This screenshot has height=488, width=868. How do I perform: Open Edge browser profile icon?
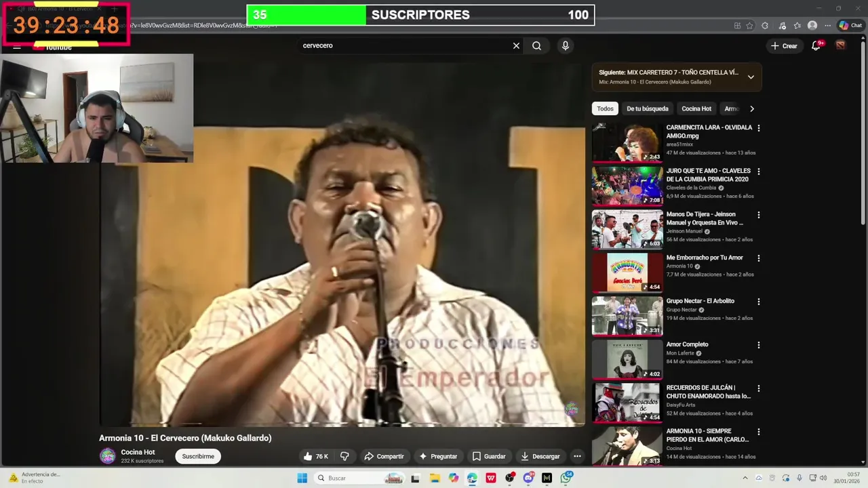click(812, 26)
